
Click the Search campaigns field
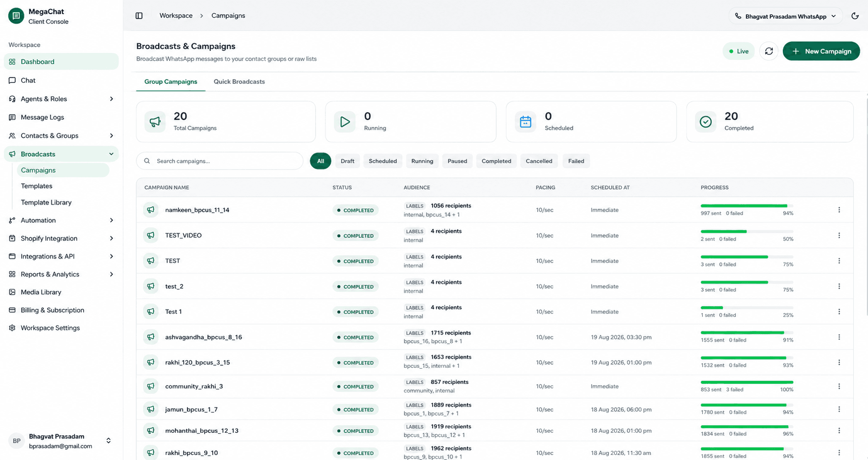(x=220, y=161)
